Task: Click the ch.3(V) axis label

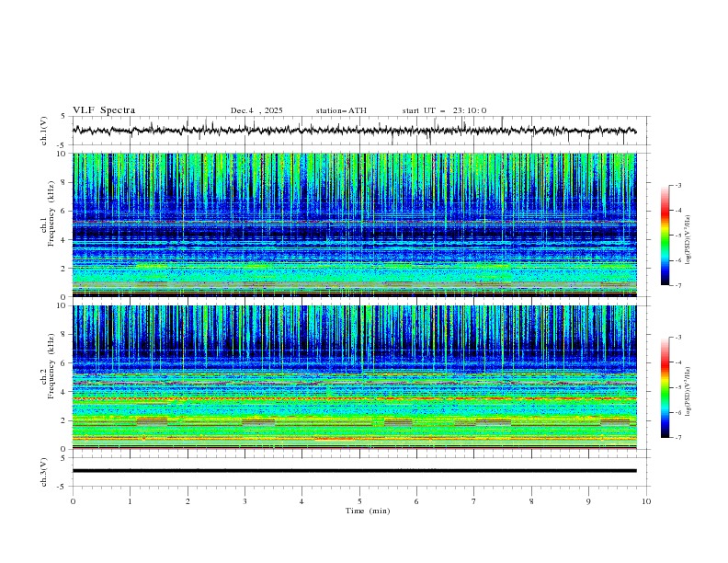Action: [44, 472]
